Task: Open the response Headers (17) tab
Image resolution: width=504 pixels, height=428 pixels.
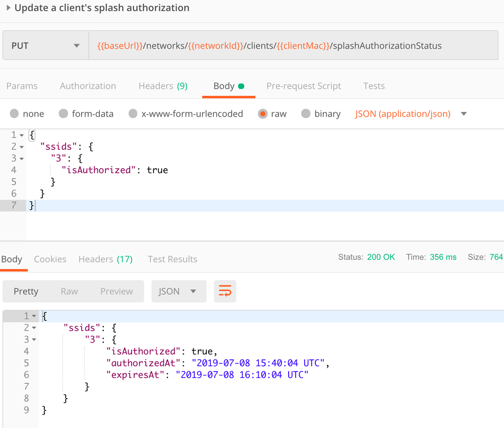Action: (105, 259)
